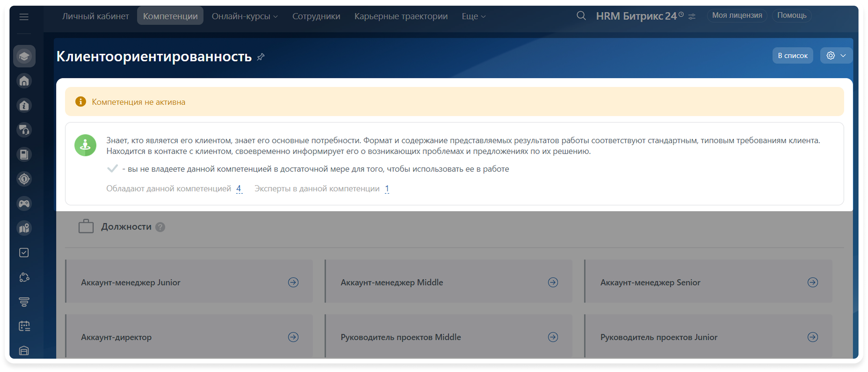Click the graduation cap sidebar icon
The width and height of the screenshot is (868, 372).
point(24,56)
